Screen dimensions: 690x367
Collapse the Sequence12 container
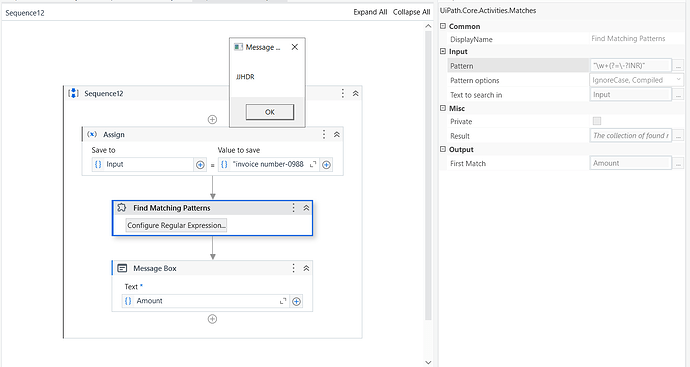tap(356, 93)
